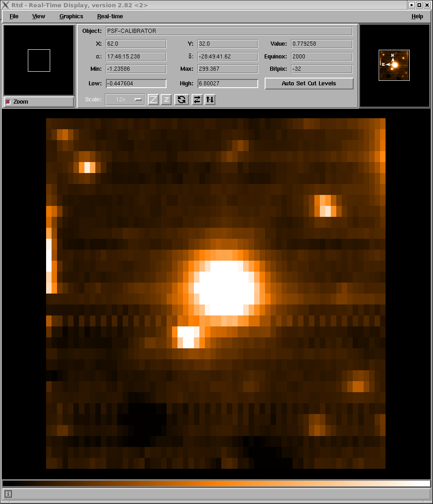Viewport: 433px width, 504px height.
Task: Click the North-East compass arrows in pan window
Action: click(390, 61)
